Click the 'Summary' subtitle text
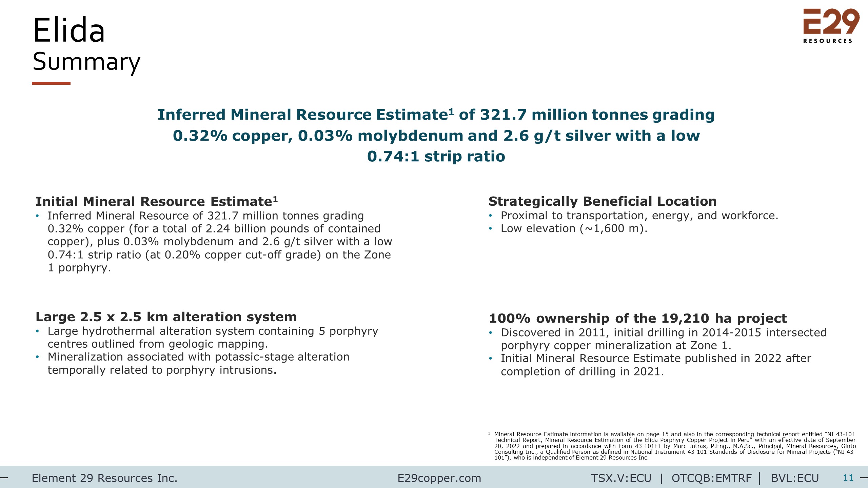This screenshot has width=868, height=488. click(x=86, y=62)
